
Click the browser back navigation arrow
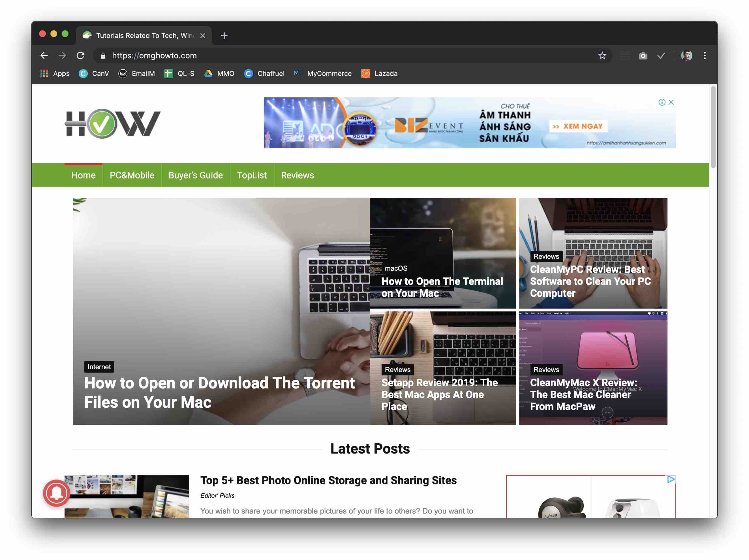[46, 55]
